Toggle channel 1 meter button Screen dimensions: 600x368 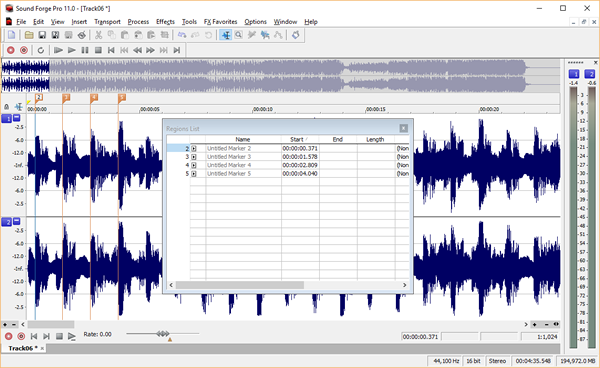point(574,74)
